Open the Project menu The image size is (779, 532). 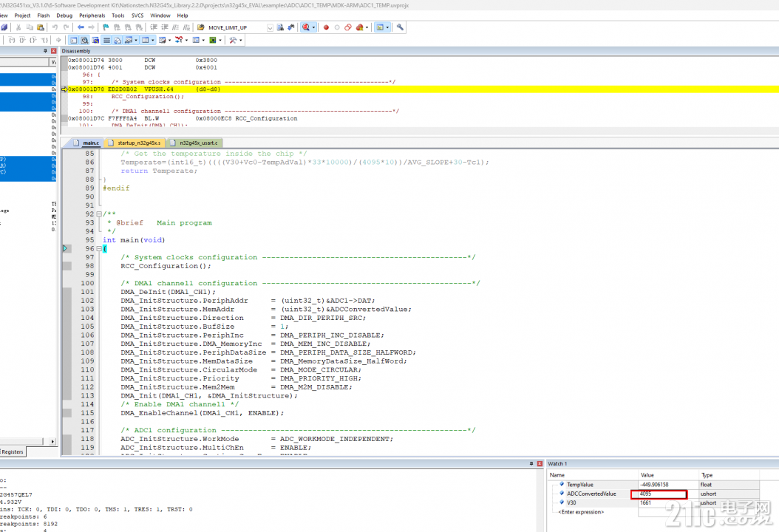(x=22, y=16)
